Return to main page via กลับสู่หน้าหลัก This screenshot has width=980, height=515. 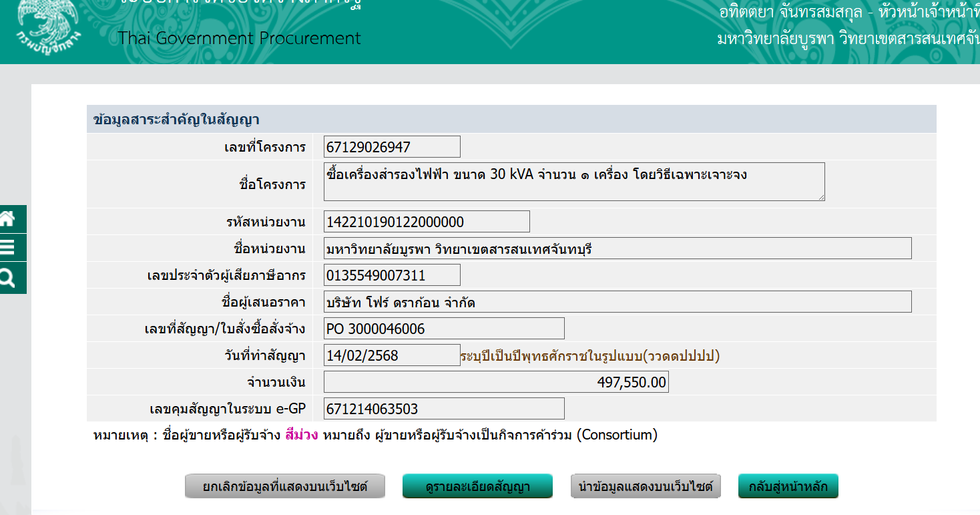point(788,486)
